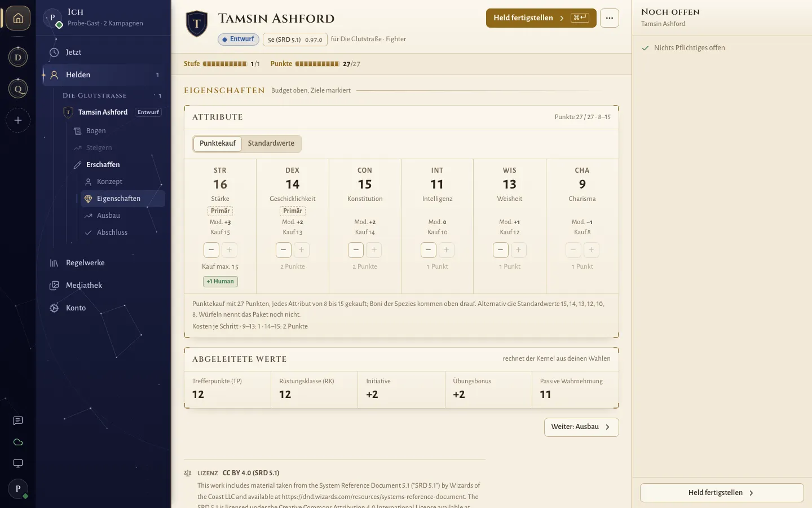Open the chat messages icon

pos(18,421)
